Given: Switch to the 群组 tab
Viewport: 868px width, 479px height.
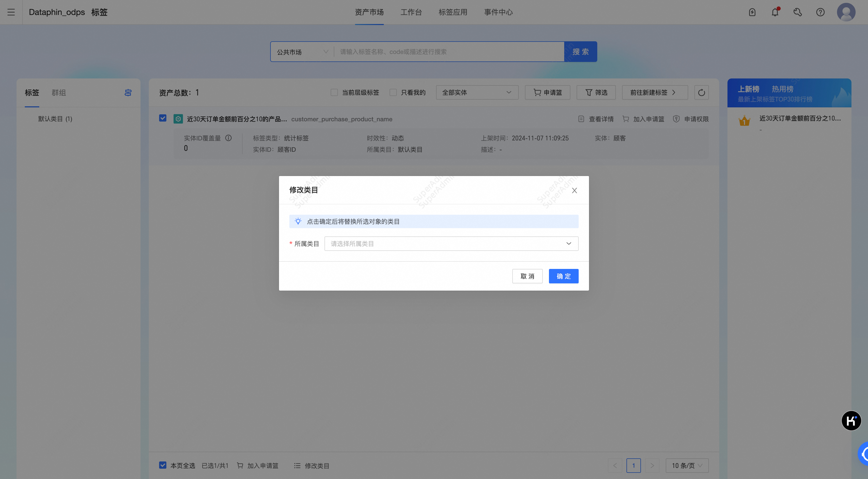Looking at the screenshot, I should pyautogui.click(x=59, y=93).
